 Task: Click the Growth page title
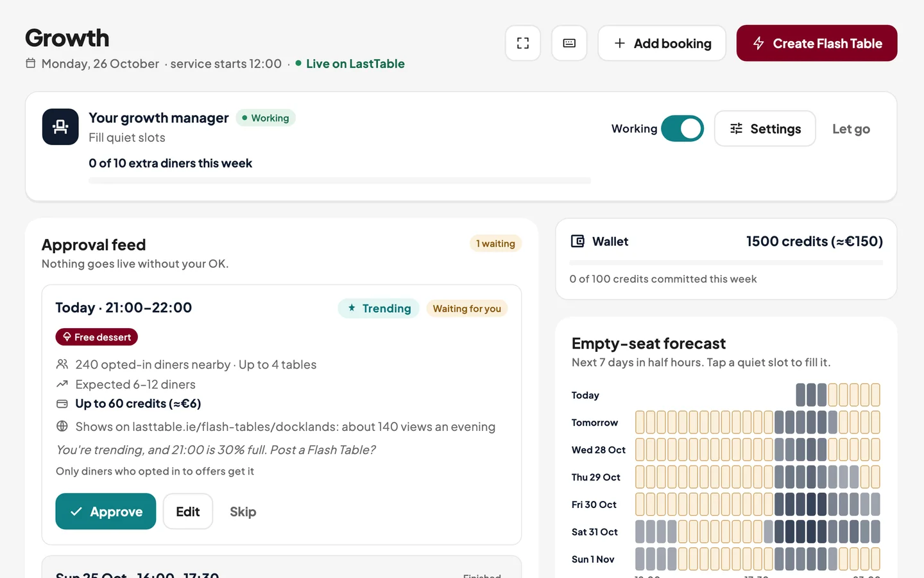tap(67, 38)
